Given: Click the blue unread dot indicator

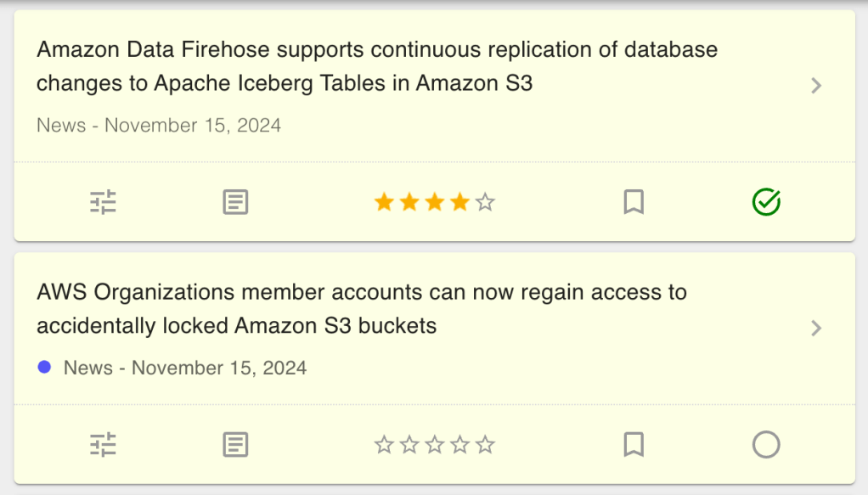Looking at the screenshot, I should [x=45, y=367].
